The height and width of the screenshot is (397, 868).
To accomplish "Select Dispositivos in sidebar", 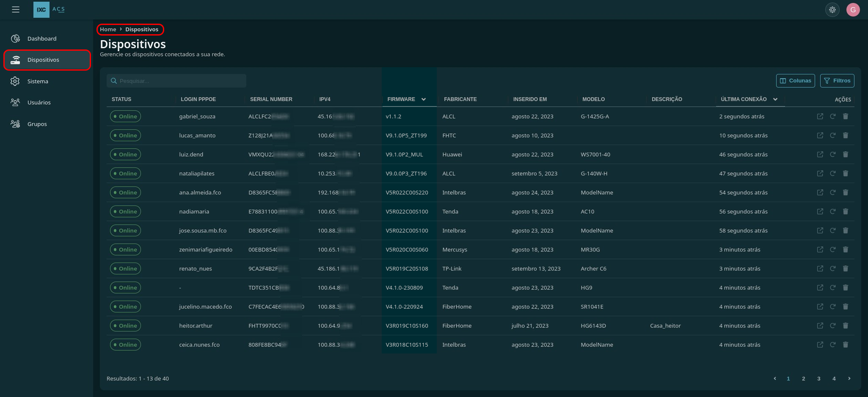I will point(47,60).
